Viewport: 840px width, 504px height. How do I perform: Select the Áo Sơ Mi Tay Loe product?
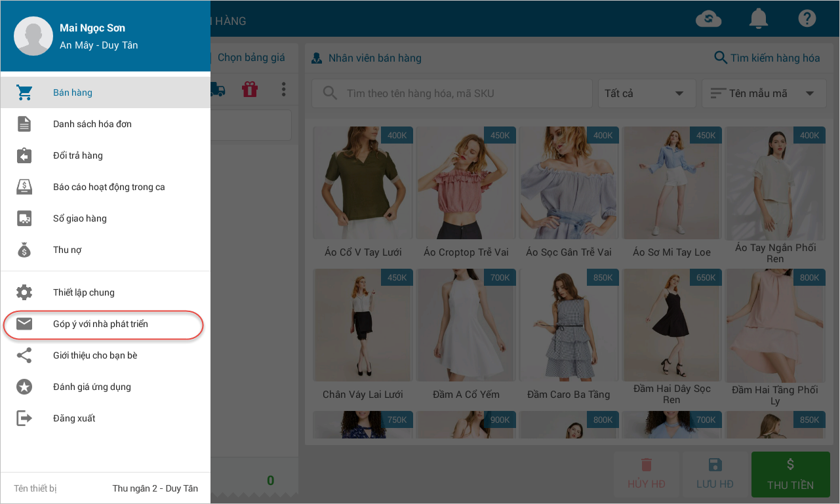[x=672, y=193]
